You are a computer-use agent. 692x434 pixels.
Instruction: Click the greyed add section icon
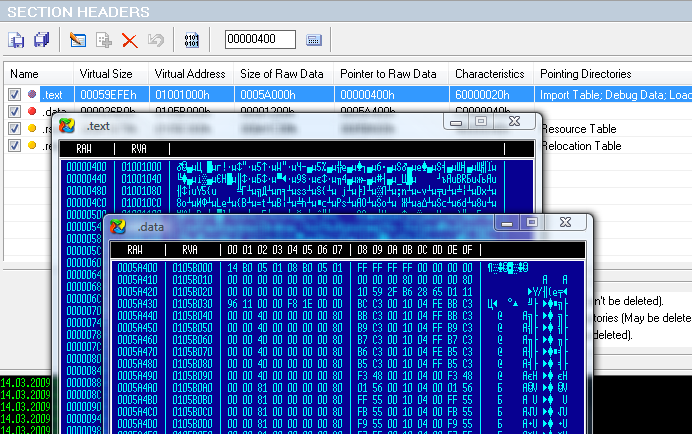pos(103,40)
